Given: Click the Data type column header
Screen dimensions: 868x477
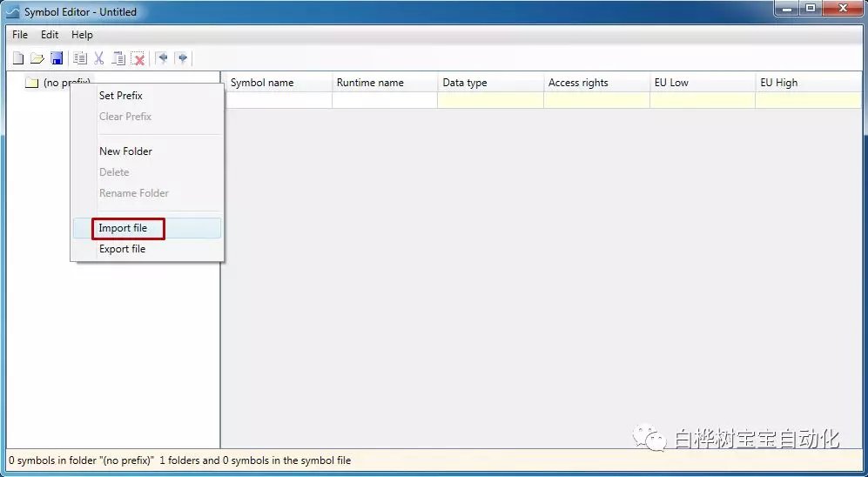Looking at the screenshot, I should coord(465,83).
